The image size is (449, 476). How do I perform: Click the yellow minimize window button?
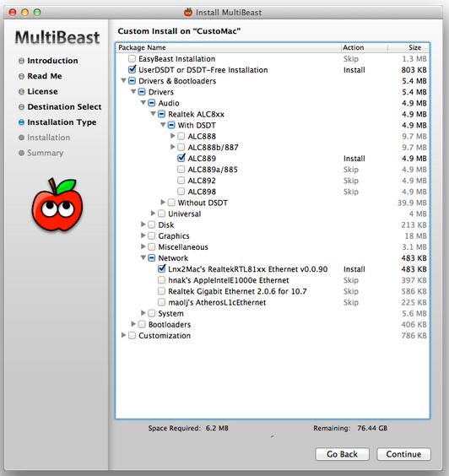24,13
